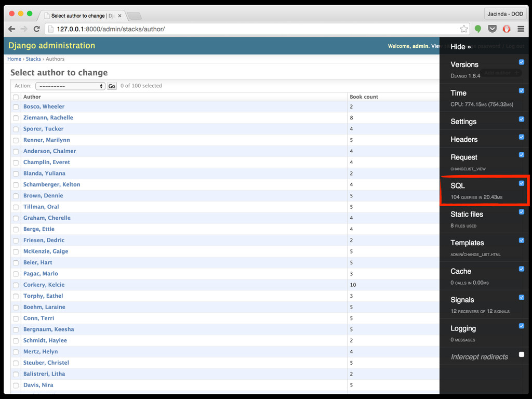Open the SQL debug panel
Image resolution: width=532 pixels, height=399 pixels.
pyautogui.click(x=458, y=185)
